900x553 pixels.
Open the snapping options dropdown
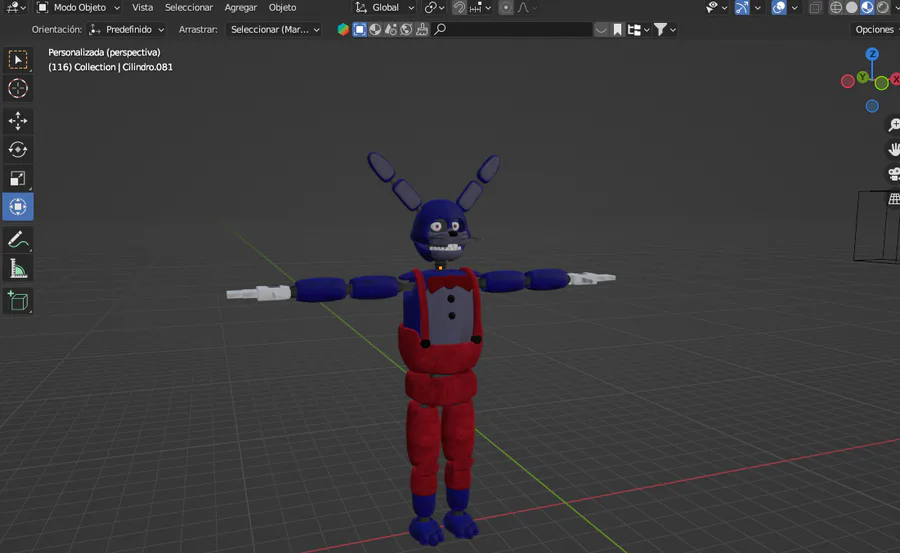(480, 7)
